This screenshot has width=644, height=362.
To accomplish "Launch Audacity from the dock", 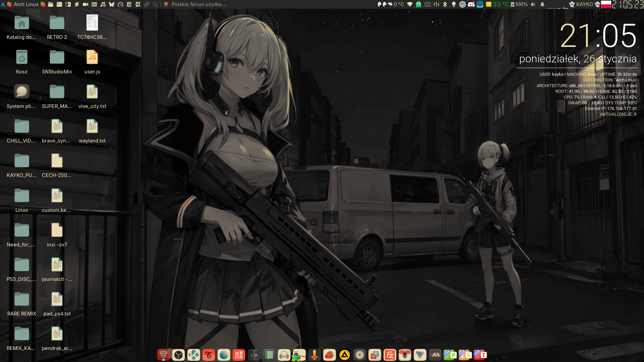I will point(284,355).
